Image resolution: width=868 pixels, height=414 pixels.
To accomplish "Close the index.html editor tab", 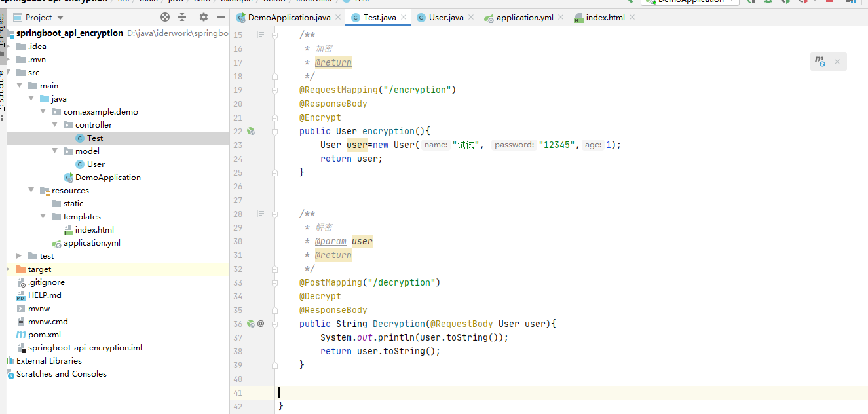I will pyautogui.click(x=632, y=18).
